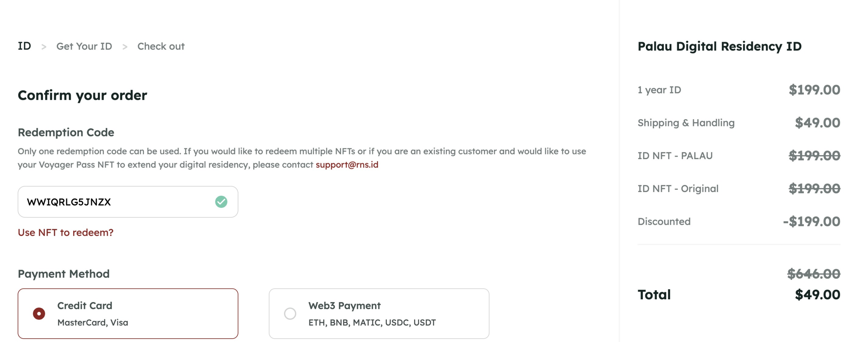Click the breadcrumb arrow before Check out
868x342 pixels.
pyautogui.click(x=125, y=47)
